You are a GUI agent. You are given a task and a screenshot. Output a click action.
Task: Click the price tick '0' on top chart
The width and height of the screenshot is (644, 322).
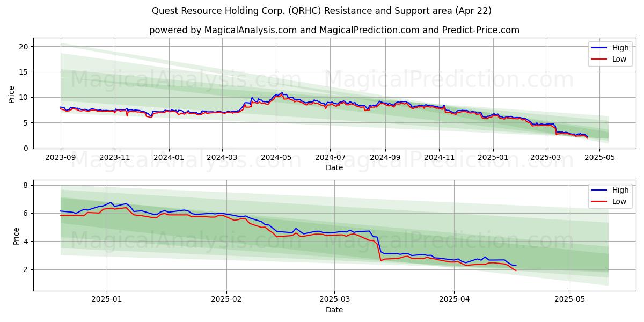pyautogui.click(x=26, y=148)
